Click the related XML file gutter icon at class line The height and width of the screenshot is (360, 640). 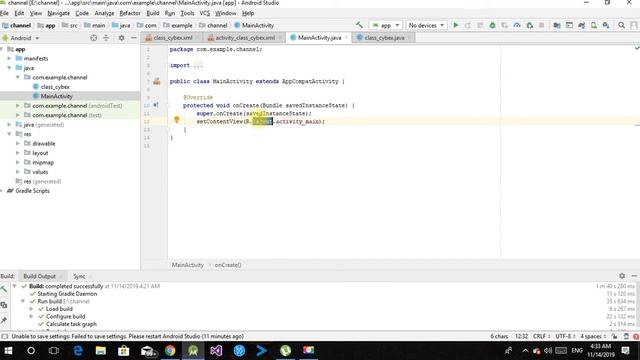click(x=157, y=81)
